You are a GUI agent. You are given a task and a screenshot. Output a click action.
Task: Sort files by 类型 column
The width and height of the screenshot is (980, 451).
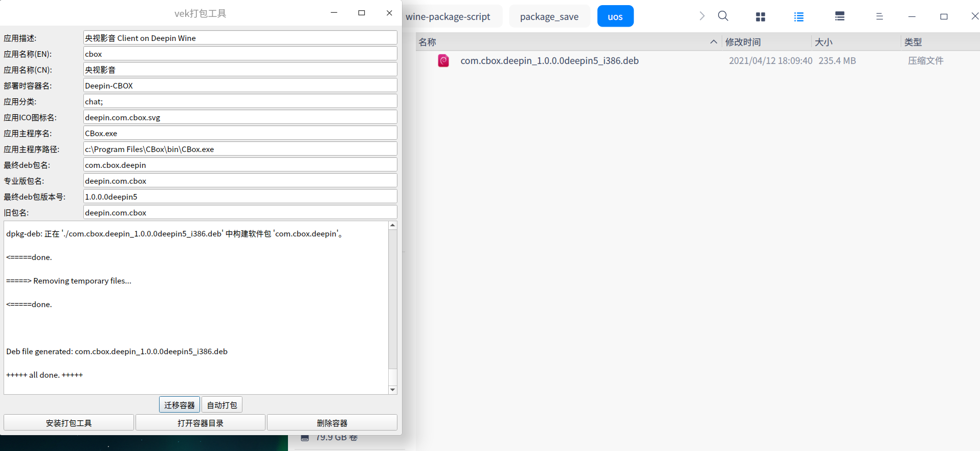click(x=913, y=42)
